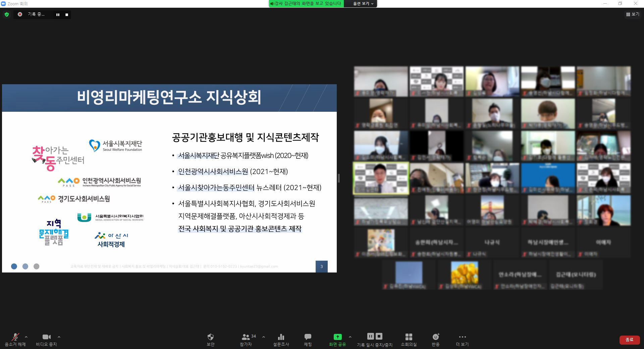This screenshot has width=644, height=349.
Task: Click the Security shield icon in the toolbar
Action: pos(210,337)
